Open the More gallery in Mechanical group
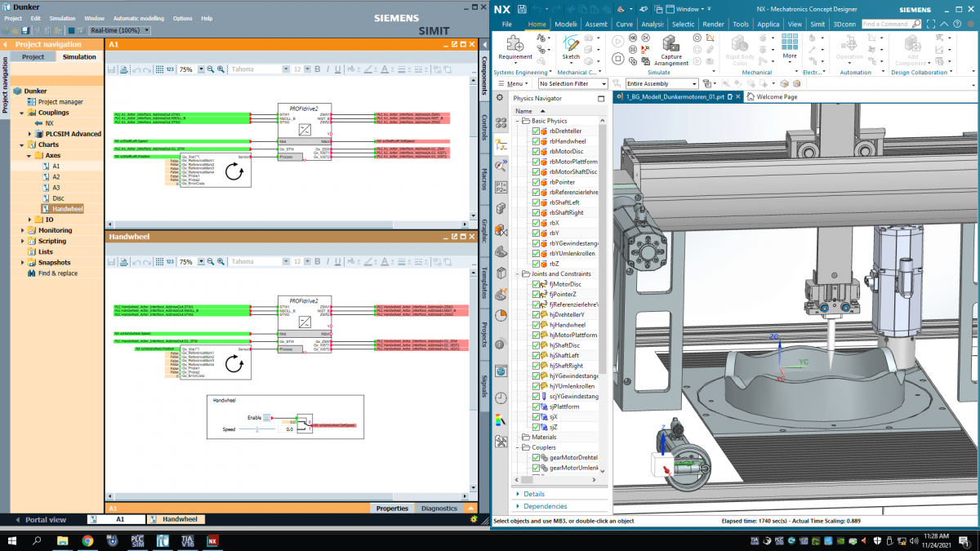Viewport: 980px width, 551px height. click(789, 48)
